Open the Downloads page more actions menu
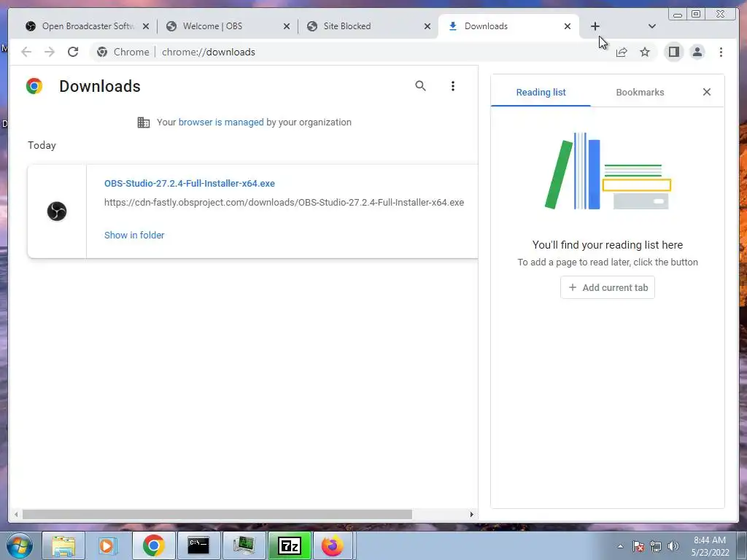This screenshot has height=560, width=747. pyautogui.click(x=453, y=86)
